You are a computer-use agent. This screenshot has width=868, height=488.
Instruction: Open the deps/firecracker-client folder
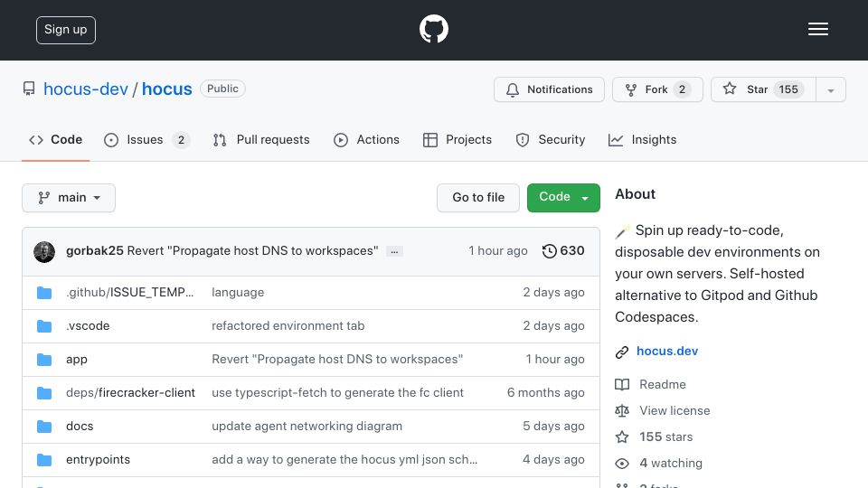tap(130, 393)
